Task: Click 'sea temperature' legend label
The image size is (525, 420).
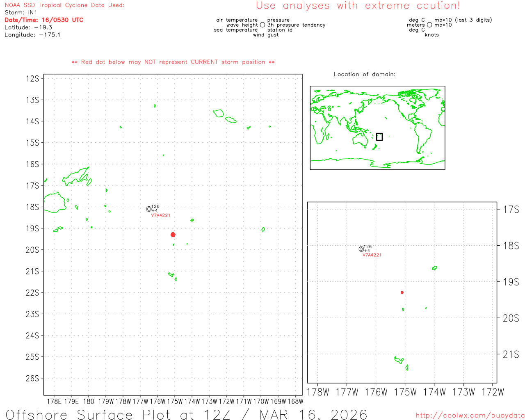Action: click(236, 30)
